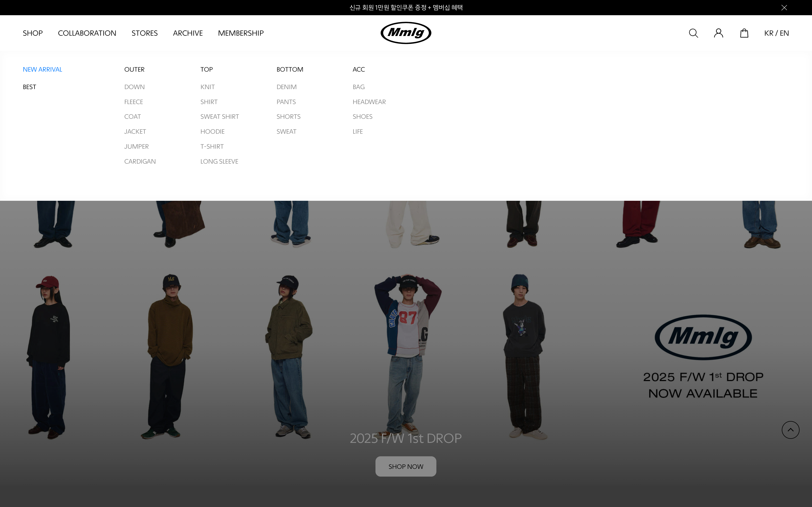812x507 pixels.
Task: Select CARDIGAN under OUTER
Action: coord(140,161)
